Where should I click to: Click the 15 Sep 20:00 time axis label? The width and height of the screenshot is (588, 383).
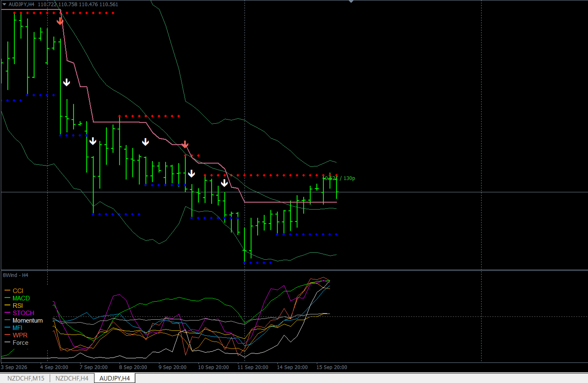click(332, 367)
